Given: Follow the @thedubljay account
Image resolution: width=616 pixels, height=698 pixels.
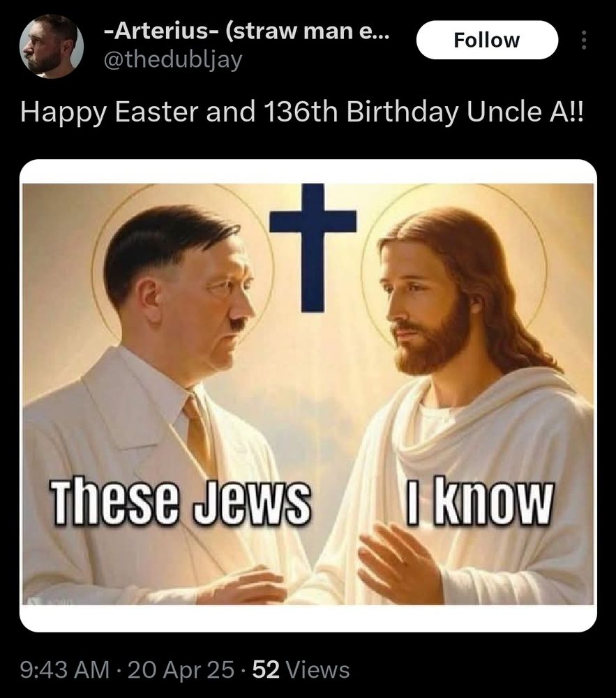Looking at the screenshot, I should click(487, 40).
